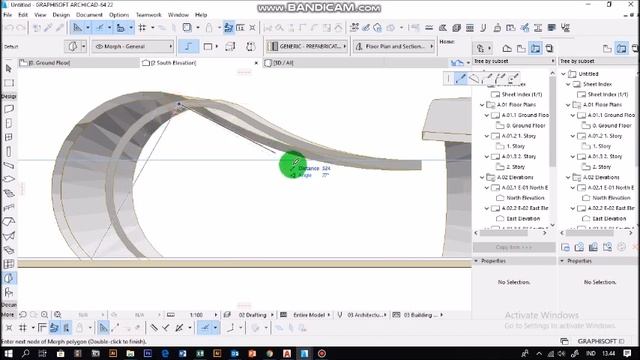The width and height of the screenshot is (640, 360).
Task: Open the Document menu
Action: click(x=89, y=15)
